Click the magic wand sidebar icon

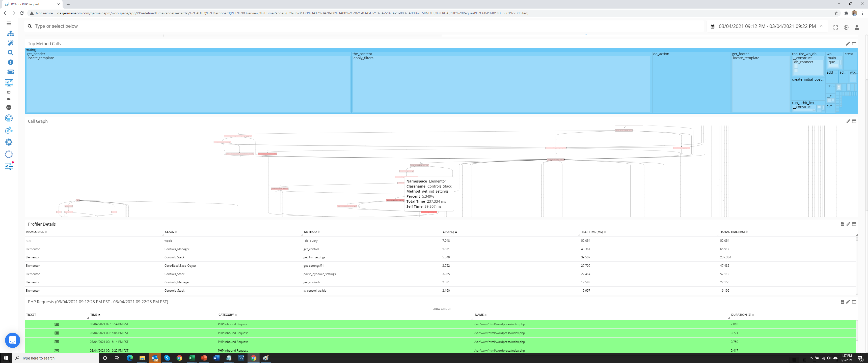point(10,43)
